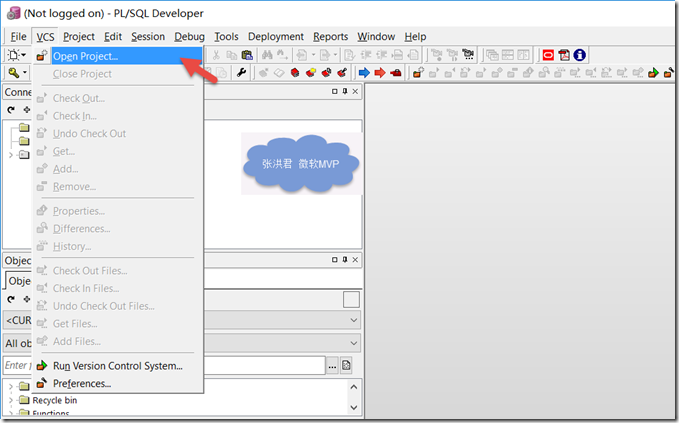Click the black camera toolbar icon
Screen dimensions: 679x423
click(x=468, y=55)
